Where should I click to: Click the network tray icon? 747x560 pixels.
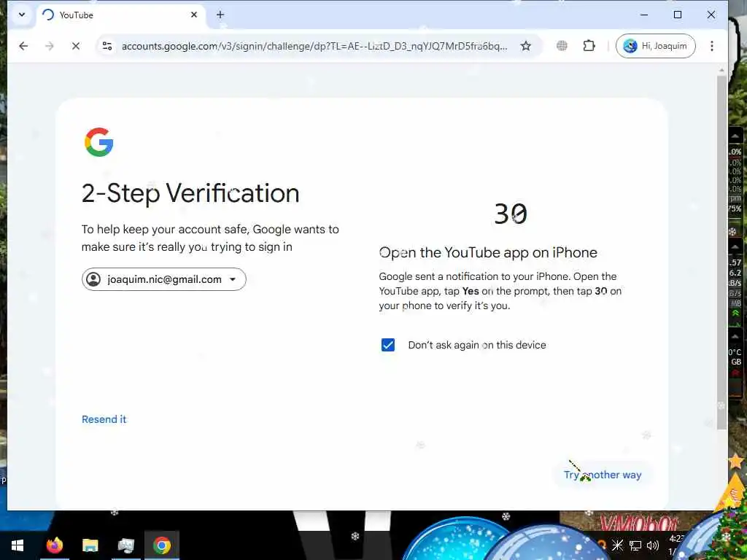pyautogui.click(x=635, y=545)
